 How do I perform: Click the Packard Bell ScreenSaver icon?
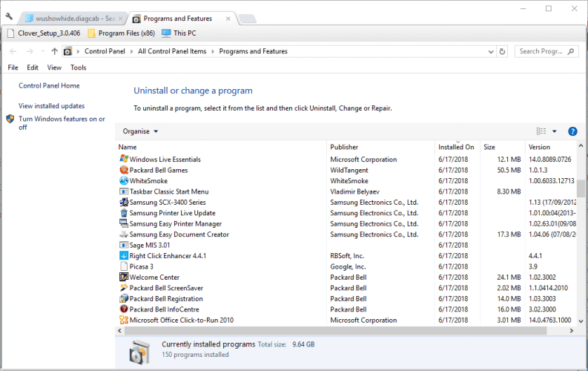click(124, 288)
